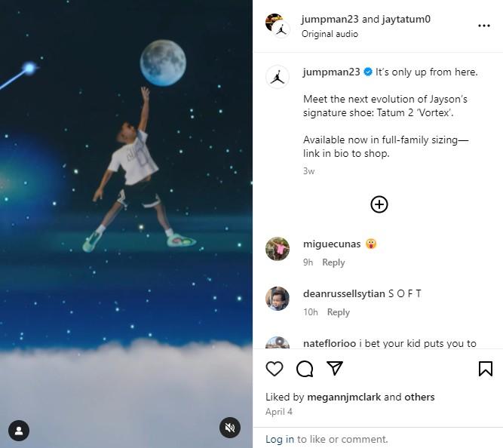Open jumpman23 profile picture beside caption

point(278,77)
